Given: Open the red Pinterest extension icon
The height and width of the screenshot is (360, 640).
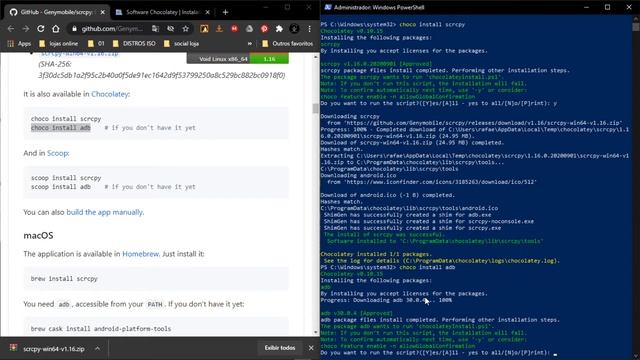Looking at the screenshot, I should [264, 29].
